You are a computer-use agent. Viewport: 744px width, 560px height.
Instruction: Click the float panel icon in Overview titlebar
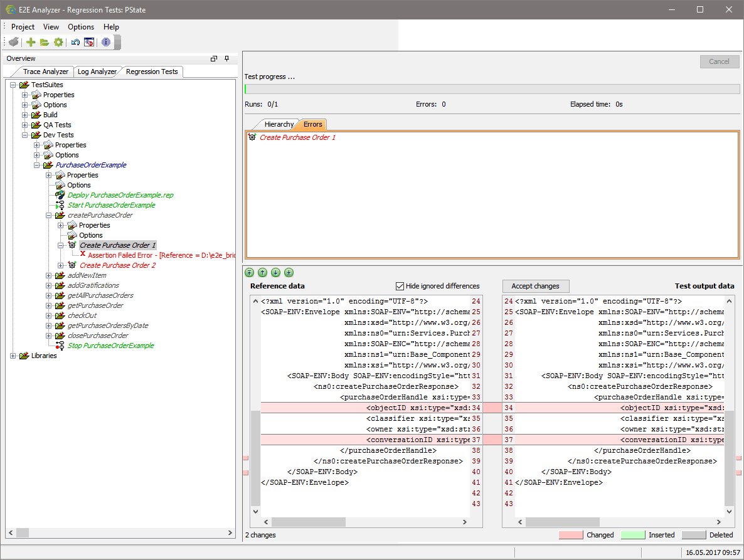point(213,58)
